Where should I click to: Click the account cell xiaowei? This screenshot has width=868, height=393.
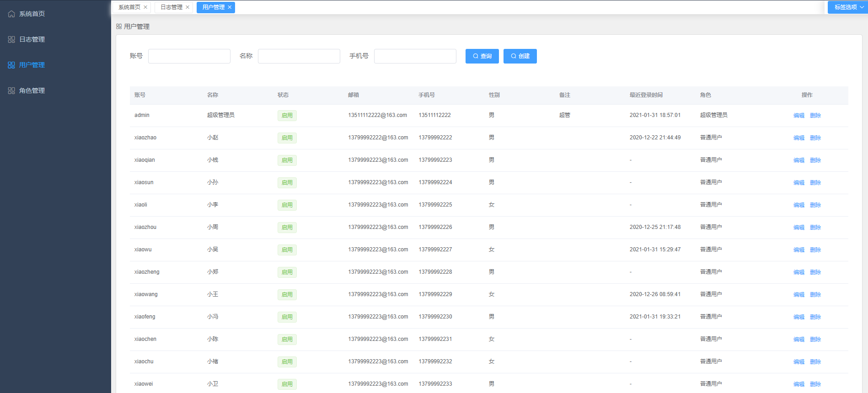point(144,384)
